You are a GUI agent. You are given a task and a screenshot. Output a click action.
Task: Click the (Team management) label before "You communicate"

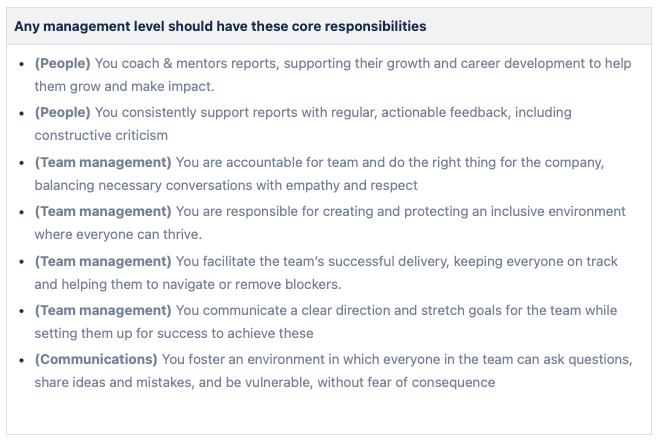pyautogui.click(x=103, y=310)
